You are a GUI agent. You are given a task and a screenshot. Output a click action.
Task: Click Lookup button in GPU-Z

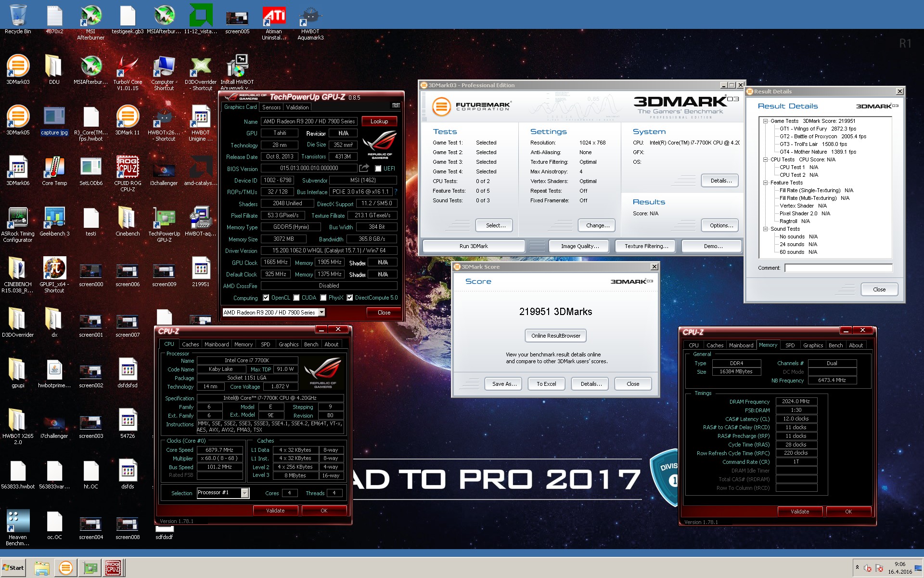(379, 121)
